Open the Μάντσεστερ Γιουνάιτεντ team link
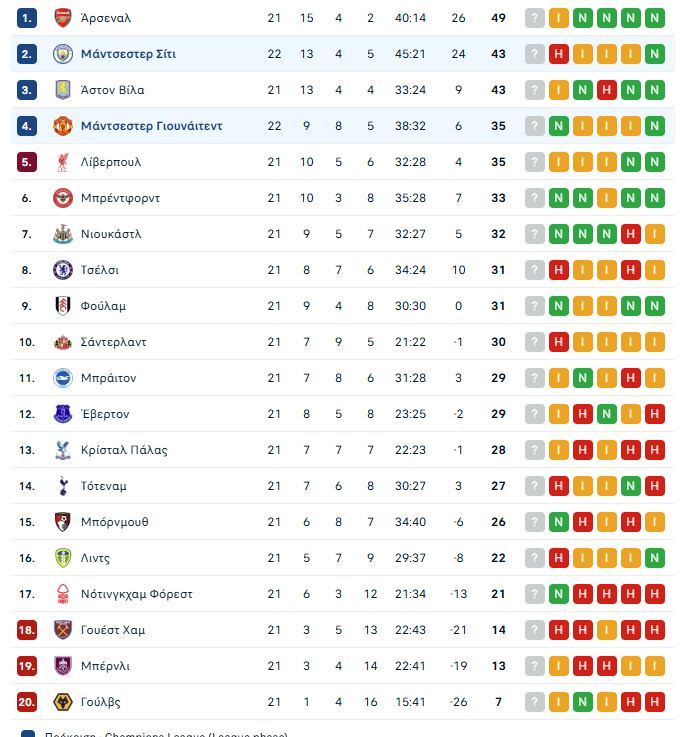This screenshot has width=687, height=737. pos(151,126)
